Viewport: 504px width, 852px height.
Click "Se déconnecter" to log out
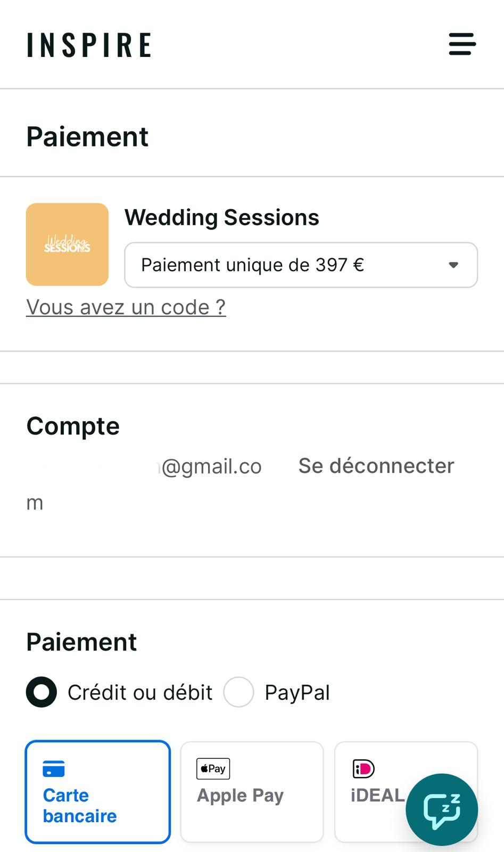pyautogui.click(x=376, y=466)
